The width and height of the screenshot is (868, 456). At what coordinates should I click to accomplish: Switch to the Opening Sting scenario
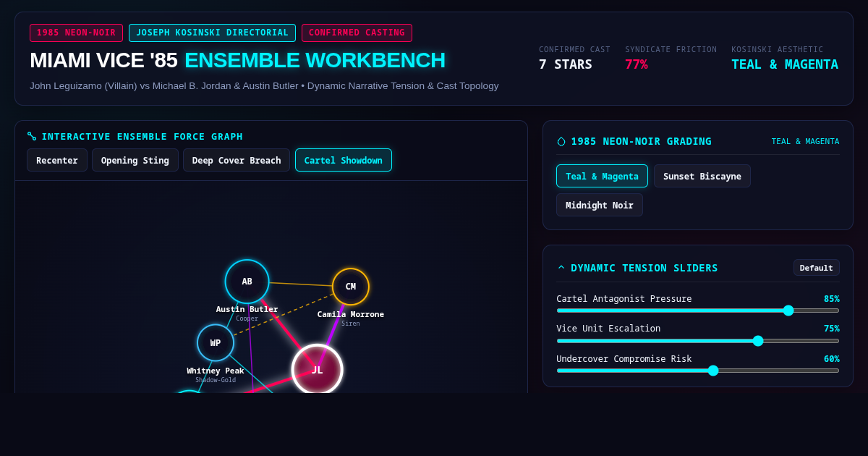coord(135,160)
